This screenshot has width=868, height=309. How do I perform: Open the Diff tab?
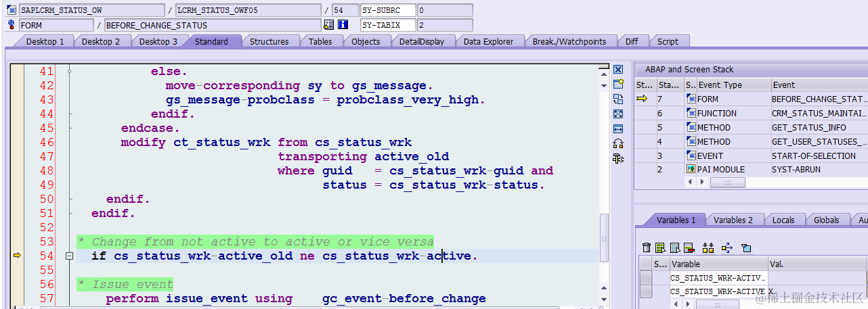click(632, 41)
